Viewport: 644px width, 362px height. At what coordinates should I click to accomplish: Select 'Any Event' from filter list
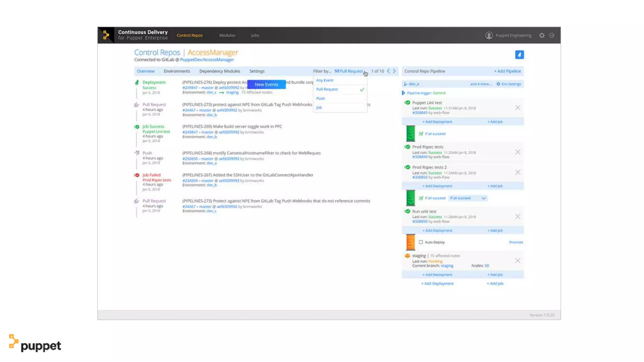(325, 80)
